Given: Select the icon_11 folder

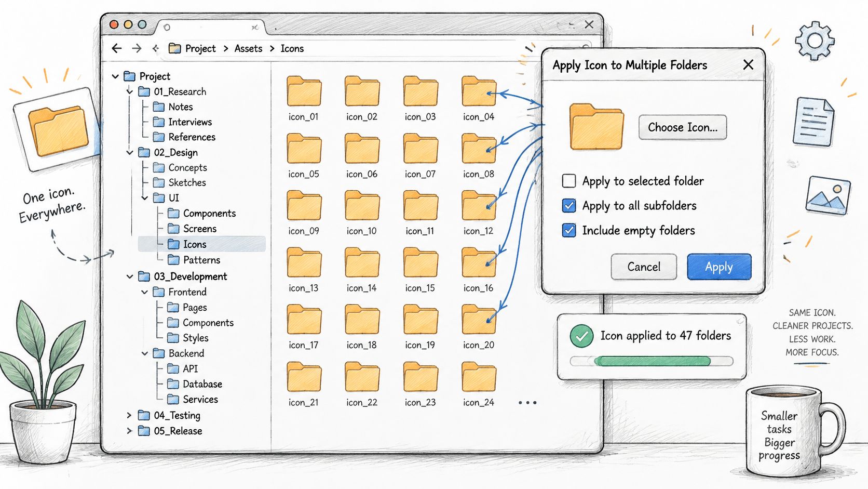Looking at the screenshot, I should click(x=420, y=206).
